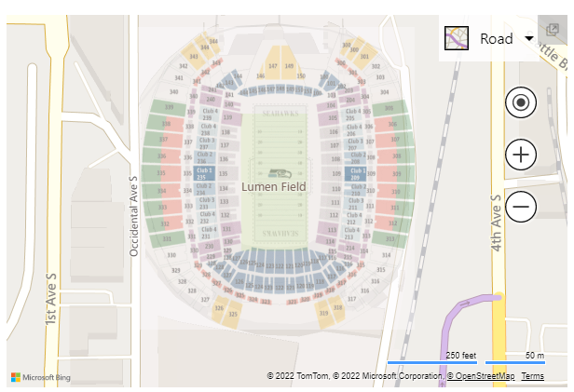Screen dimensions: 574x392
Task: Open the map in expanded window icon
Action: tap(552, 30)
